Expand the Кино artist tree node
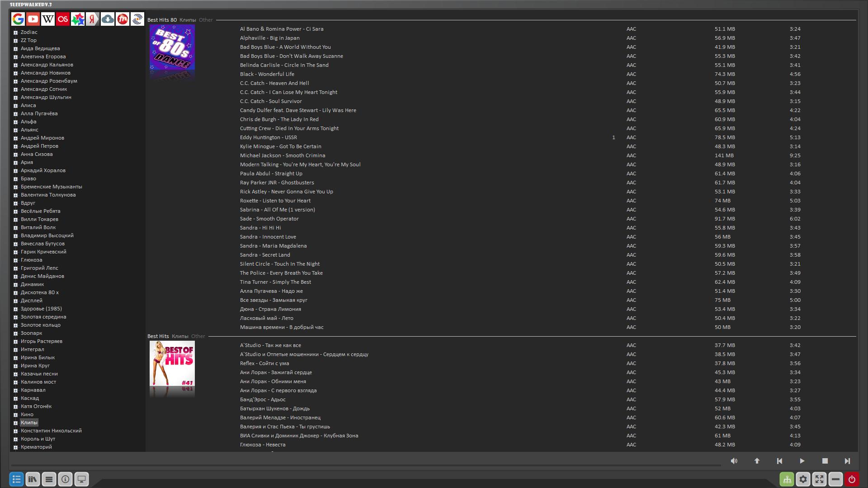868x488 pixels. [x=15, y=415]
